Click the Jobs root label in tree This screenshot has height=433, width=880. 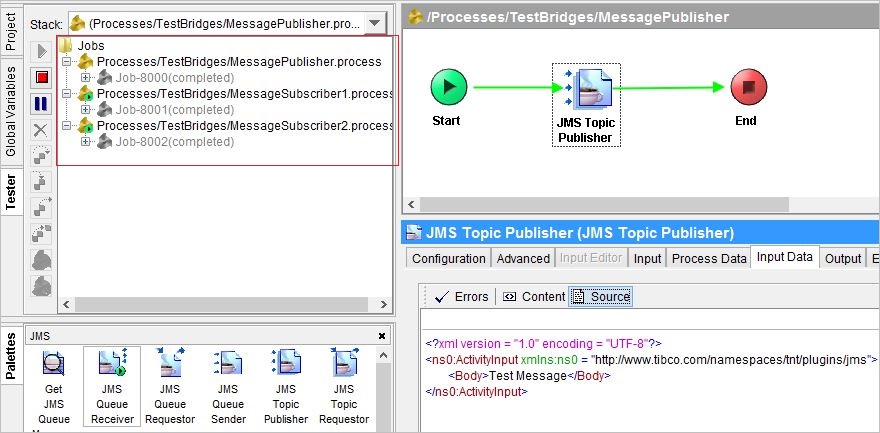pyautogui.click(x=91, y=45)
